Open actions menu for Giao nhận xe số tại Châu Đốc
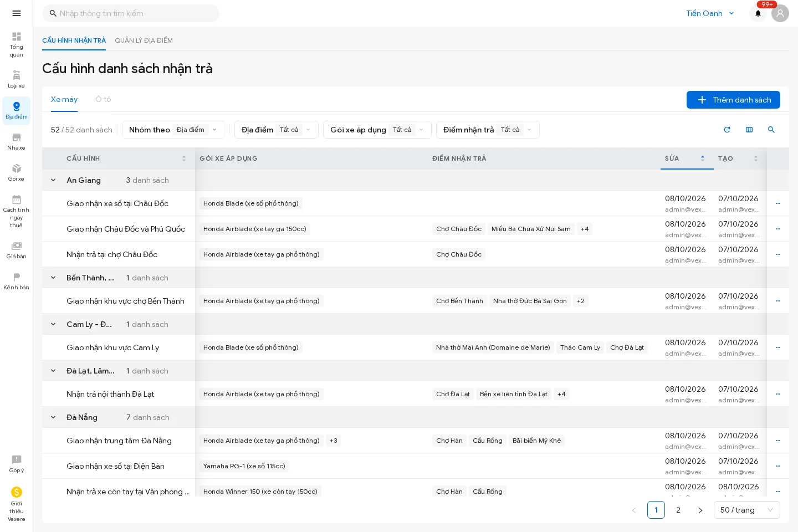 pyautogui.click(x=778, y=203)
